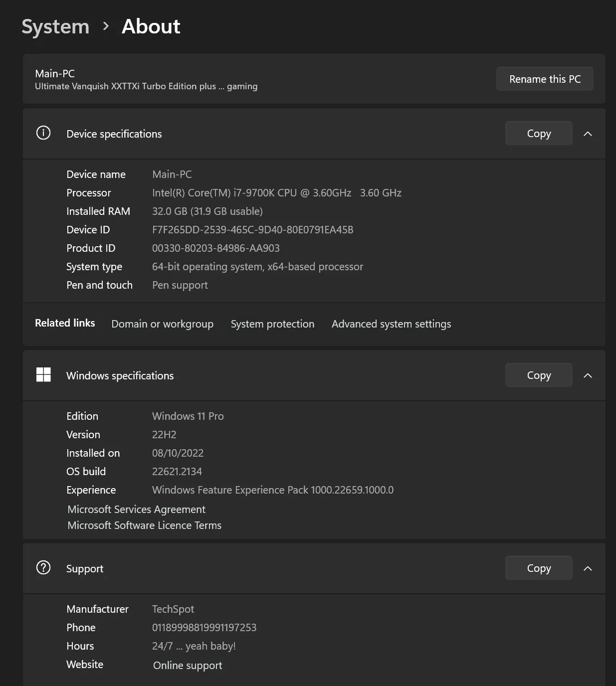Click the Device specifications info icon
This screenshot has height=686, width=616.
point(43,133)
